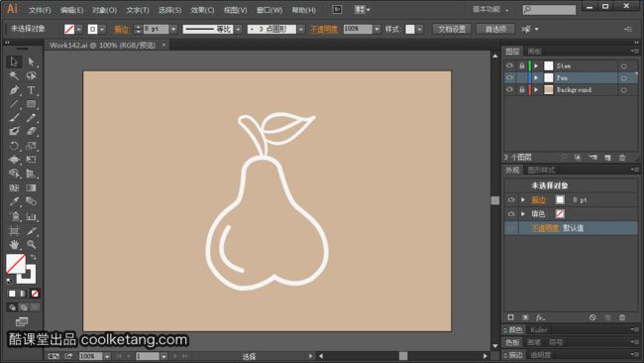Click the Stem layer target circle
Image resolution: width=644 pixels, height=363 pixels.
click(623, 65)
